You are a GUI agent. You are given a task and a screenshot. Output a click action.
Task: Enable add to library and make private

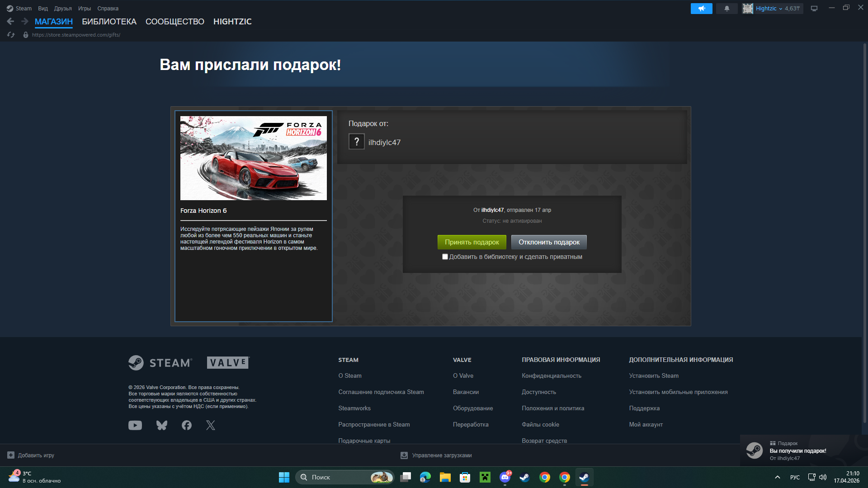445,257
